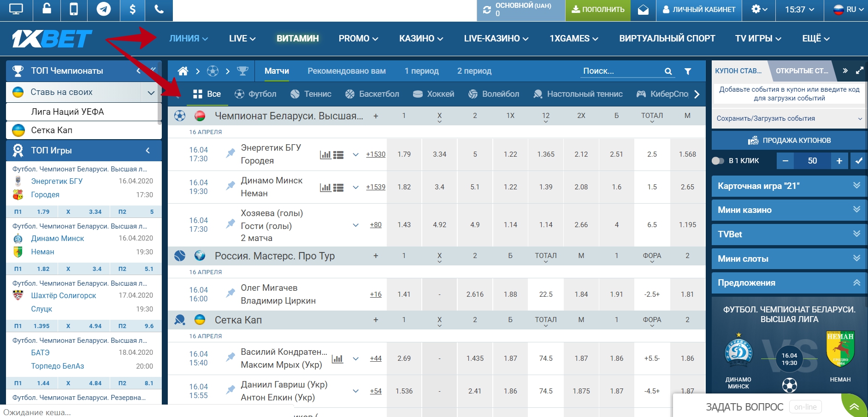Select the Все sports filter
The image size is (868, 417).
click(x=207, y=94)
